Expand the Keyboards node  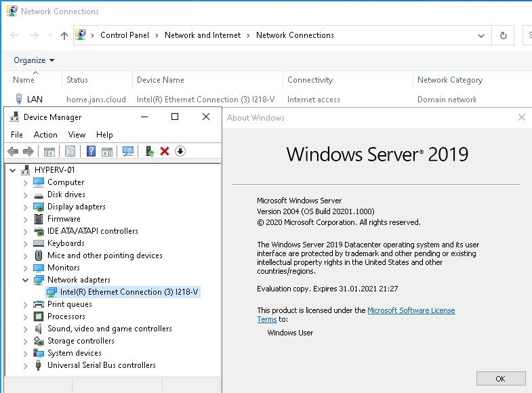(x=26, y=243)
